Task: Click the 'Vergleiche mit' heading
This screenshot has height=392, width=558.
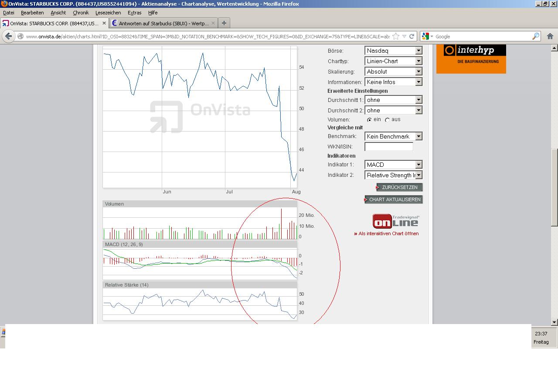Action: point(345,128)
